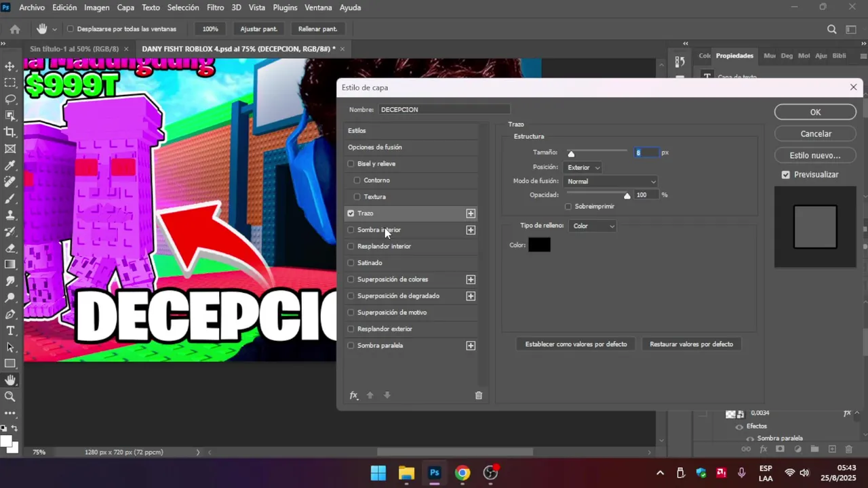Select the Rectangle shape tool
Screen dimensions: 868x488
tap(10, 364)
